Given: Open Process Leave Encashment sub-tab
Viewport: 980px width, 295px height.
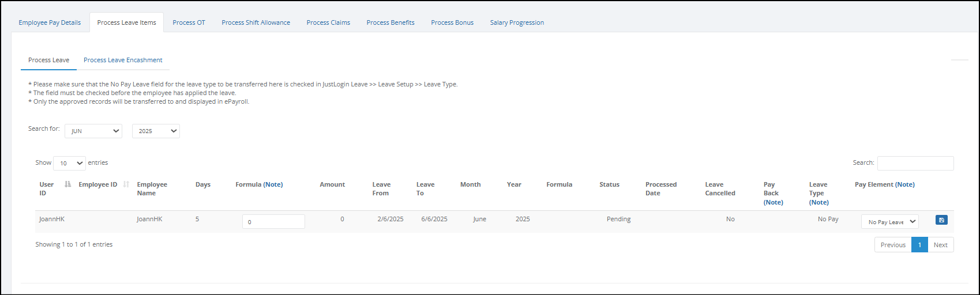Looking at the screenshot, I should click(x=123, y=60).
